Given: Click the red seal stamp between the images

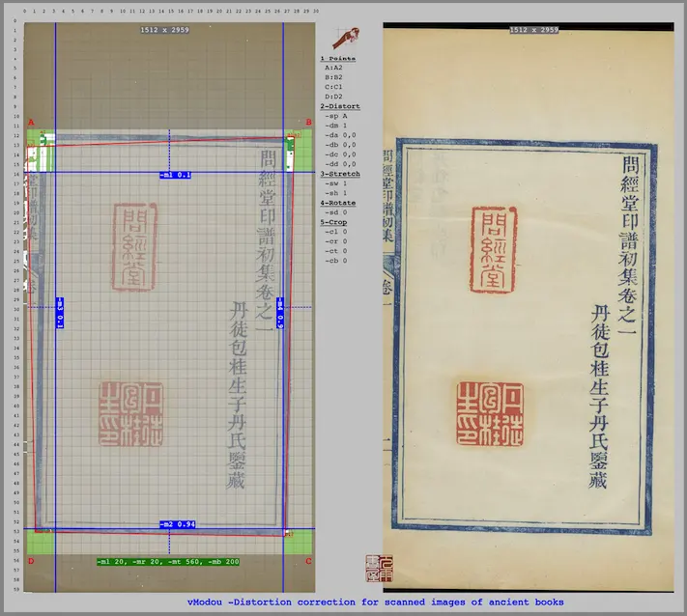Looking at the screenshot, I should 380,569.
